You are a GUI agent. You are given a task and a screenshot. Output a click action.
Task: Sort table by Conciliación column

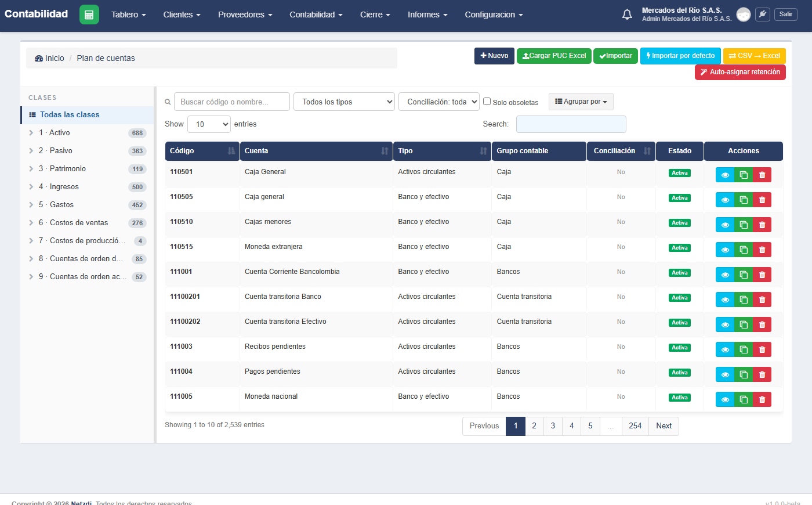(621, 151)
